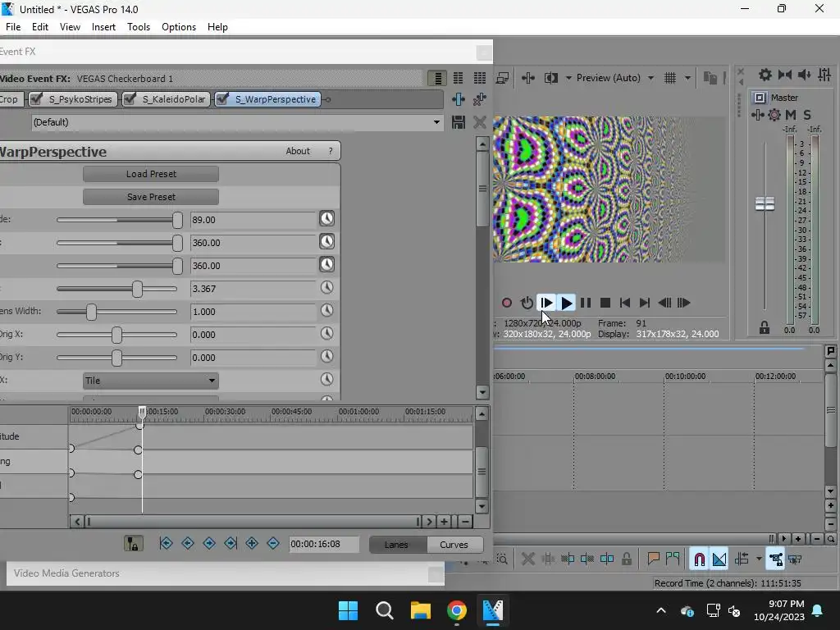Image resolution: width=840 pixels, height=630 pixels.
Task: Click the Remove Selected Plug-In icon
Action: [480, 99]
